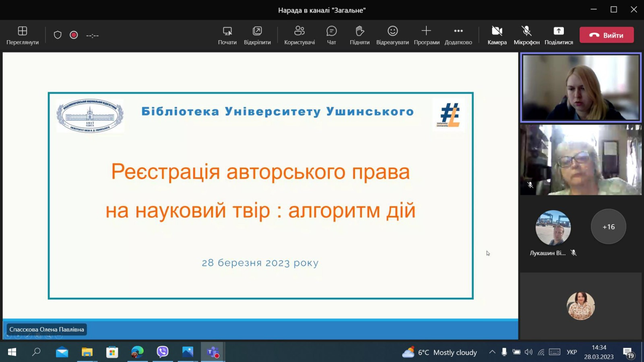Click the meeting timer display
The width and height of the screenshot is (644, 362).
click(x=92, y=35)
